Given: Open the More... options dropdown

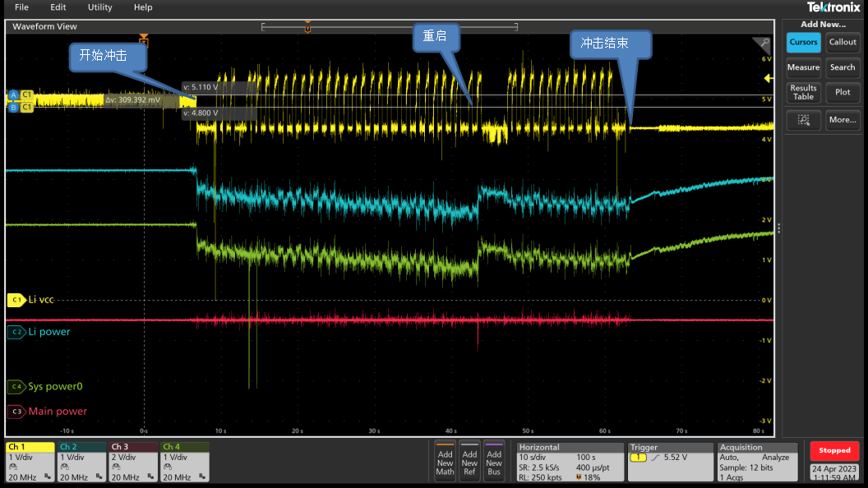Looking at the screenshot, I should click(x=843, y=120).
